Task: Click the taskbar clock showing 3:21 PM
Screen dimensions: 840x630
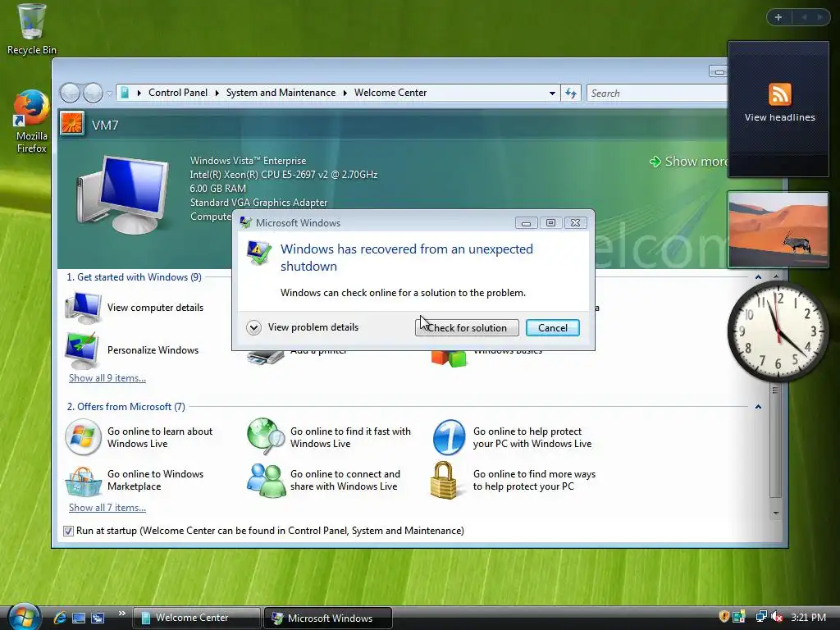Action: point(808,617)
